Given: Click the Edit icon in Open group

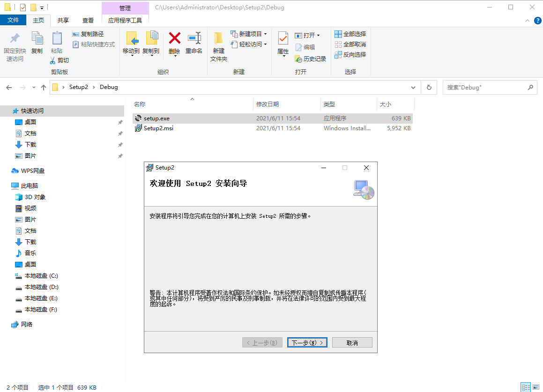Looking at the screenshot, I should point(298,47).
